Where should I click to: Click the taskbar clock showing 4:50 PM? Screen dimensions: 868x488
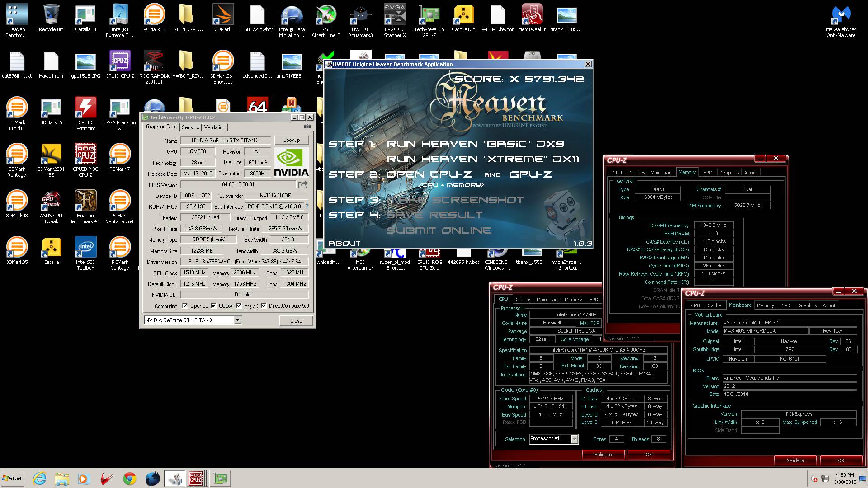pos(844,475)
